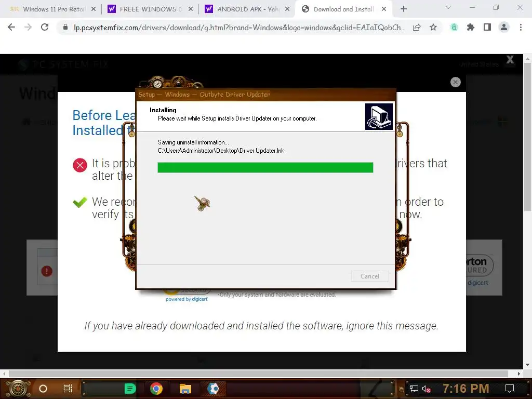The width and height of the screenshot is (532, 399).
Task: Dismiss the popup with the round close button
Action: 455,82
